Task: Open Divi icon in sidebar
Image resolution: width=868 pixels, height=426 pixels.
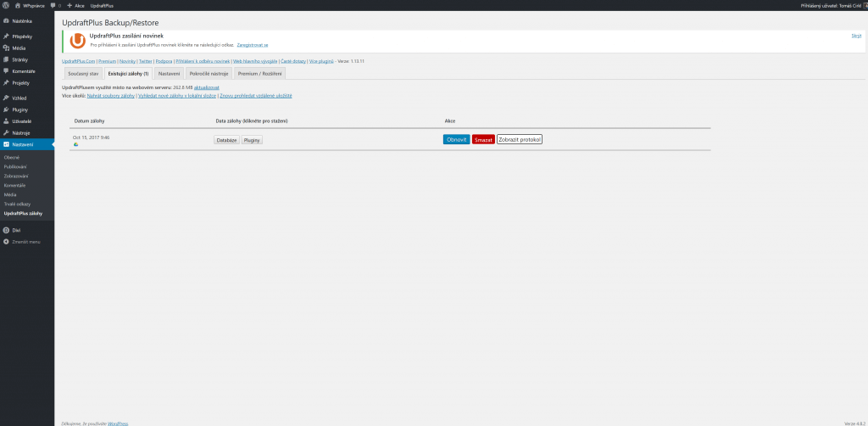Action: point(6,230)
